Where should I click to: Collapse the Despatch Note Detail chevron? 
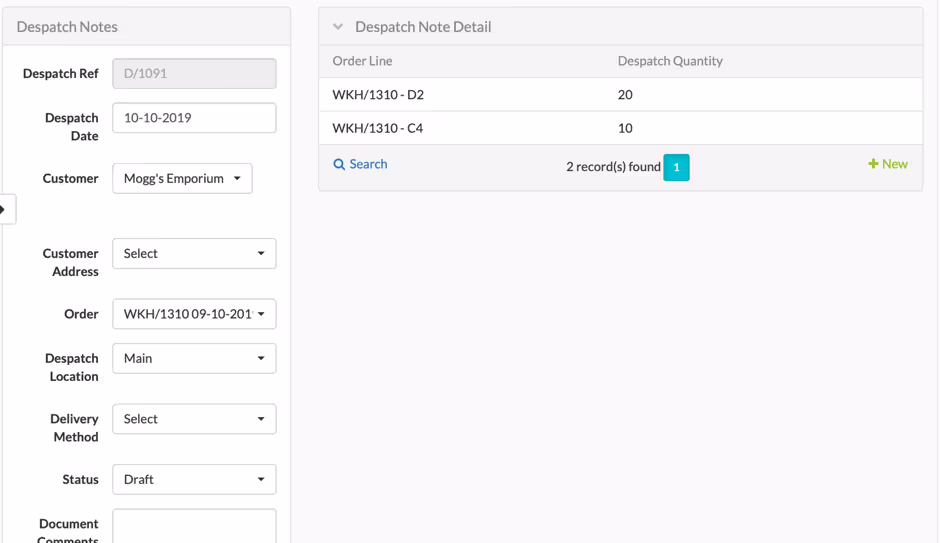click(338, 27)
